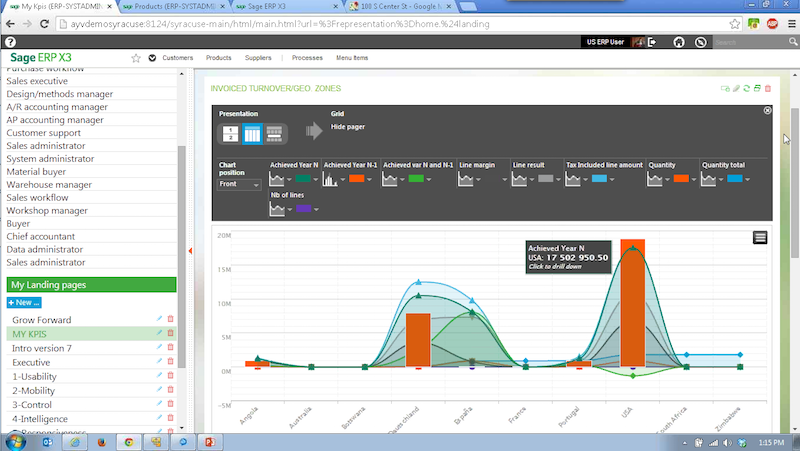This screenshot has height=451, width=800.
Task: Click the orange Achieved Year N-1 color swatch
Action: pyautogui.click(x=355, y=179)
